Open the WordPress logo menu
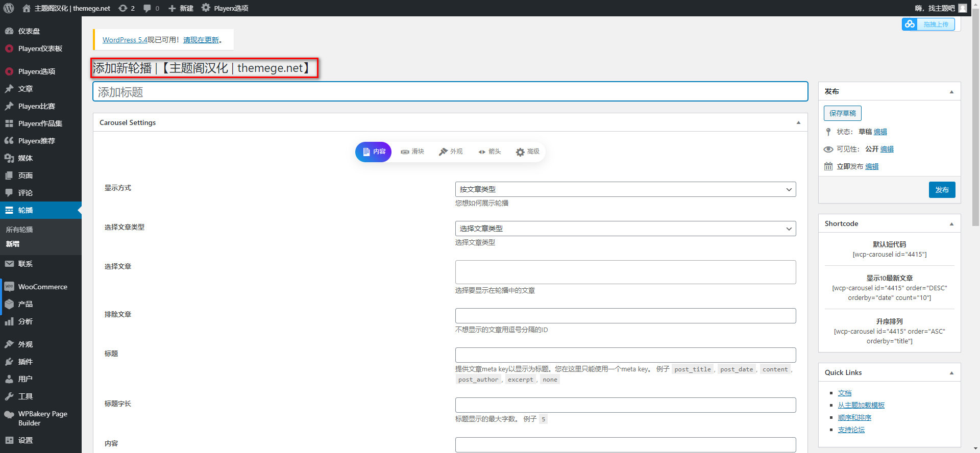The height and width of the screenshot is (453, 980). 9,8
